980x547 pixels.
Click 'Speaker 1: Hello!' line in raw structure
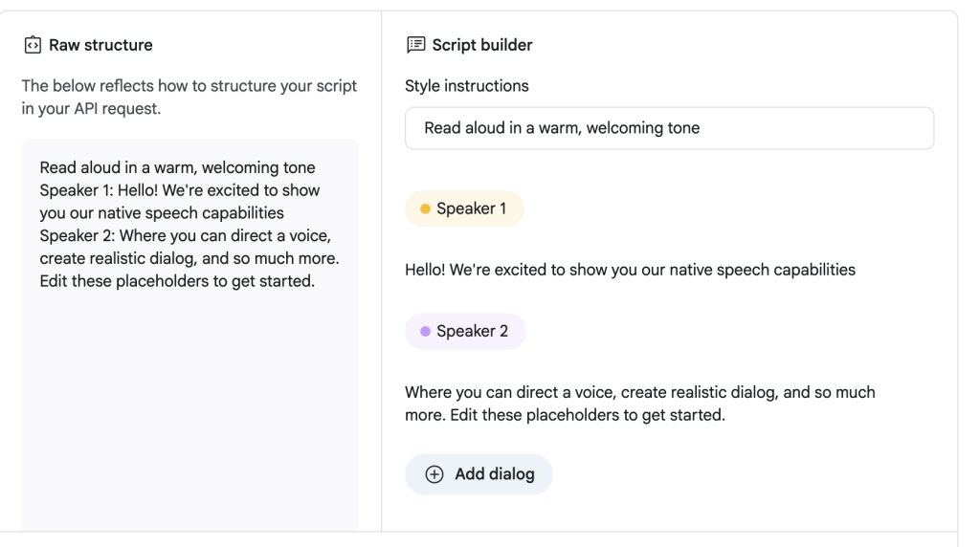click(x=179, y=190)
